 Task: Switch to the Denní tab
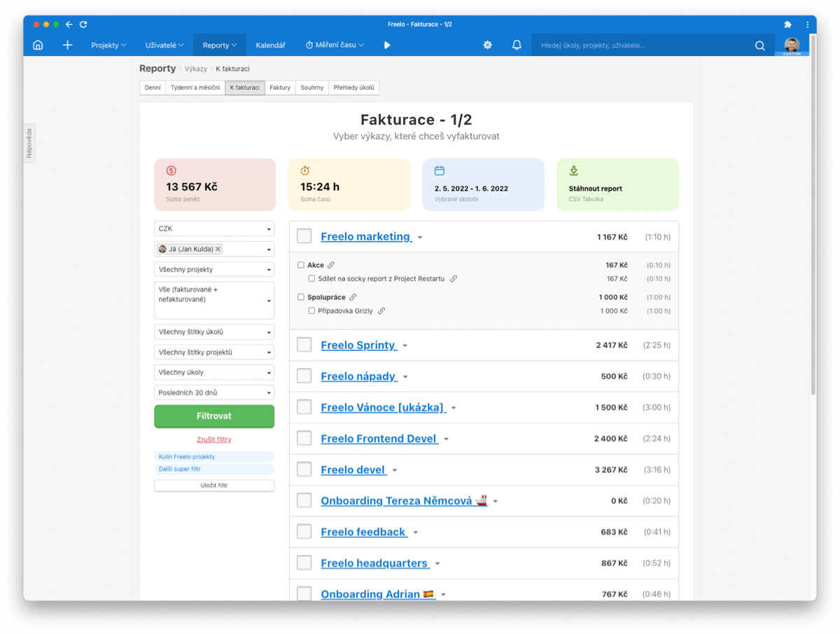click(153, 88)
